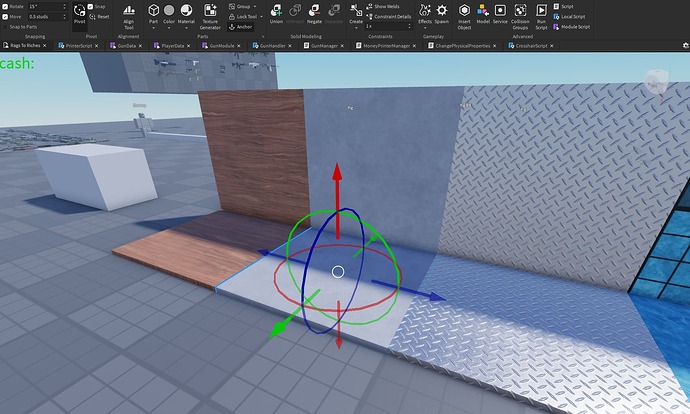Insert a new Script
690x414 pixels.
pyautogui.click(x=563, y=7)
